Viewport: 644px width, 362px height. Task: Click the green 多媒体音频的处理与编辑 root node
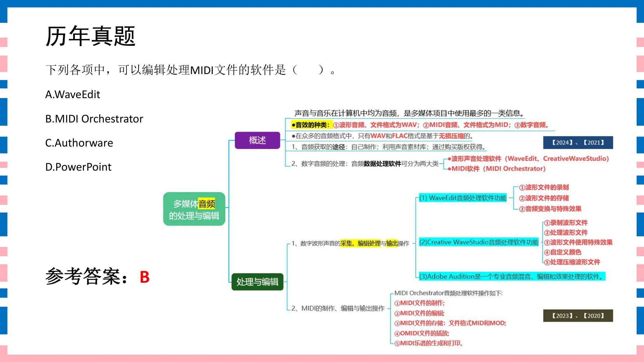[194, 209]
